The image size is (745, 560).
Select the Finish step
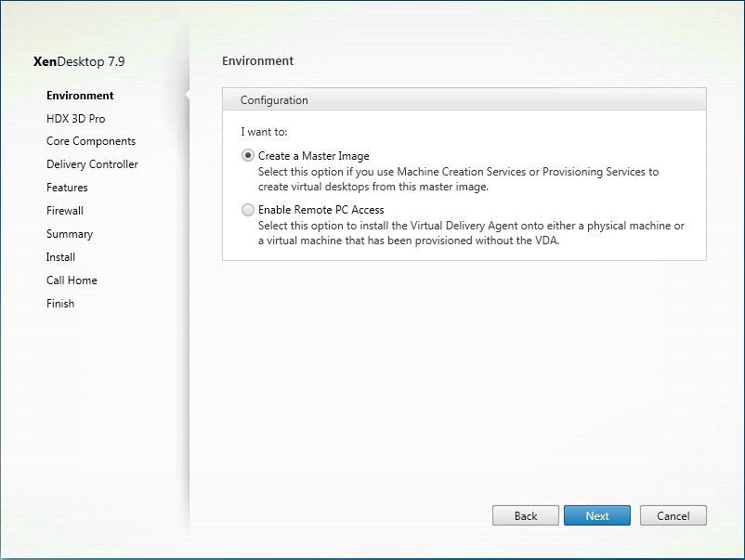coord(60,304)
